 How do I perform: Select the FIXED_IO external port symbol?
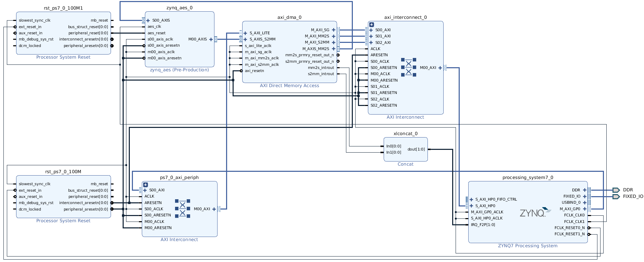pos(616,196)
